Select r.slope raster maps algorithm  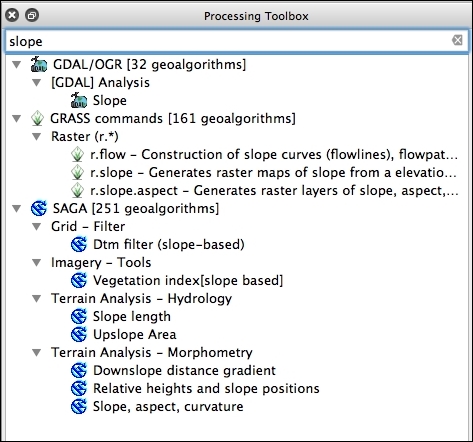pos(273,172)
